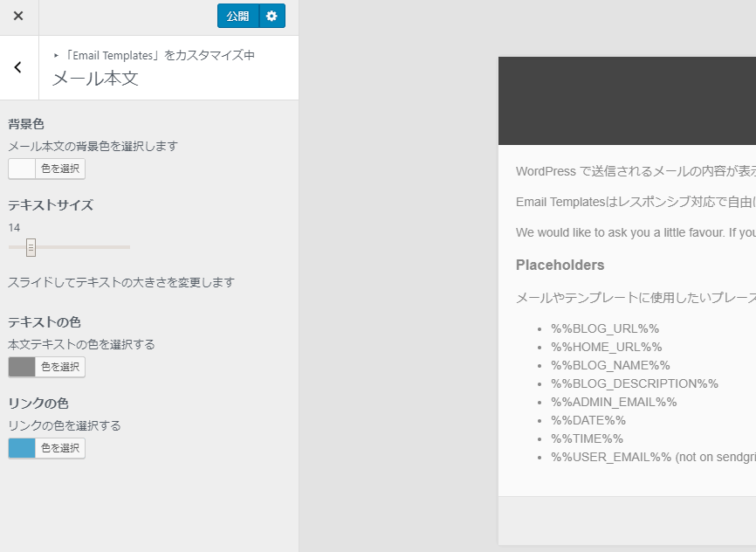
Task: Click the 背景色 section label
Action: pyautogui.click(x=26, y=124)
